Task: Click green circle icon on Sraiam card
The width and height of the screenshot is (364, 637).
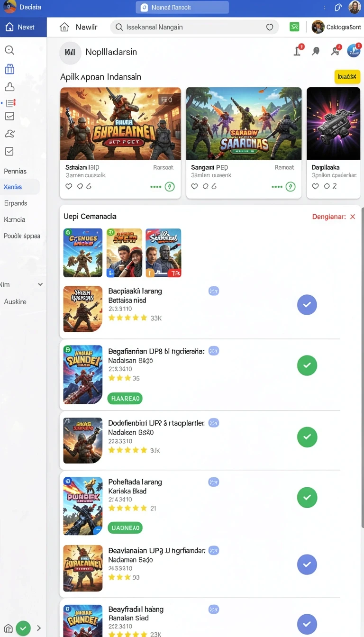Action: (x=169, y=187)
